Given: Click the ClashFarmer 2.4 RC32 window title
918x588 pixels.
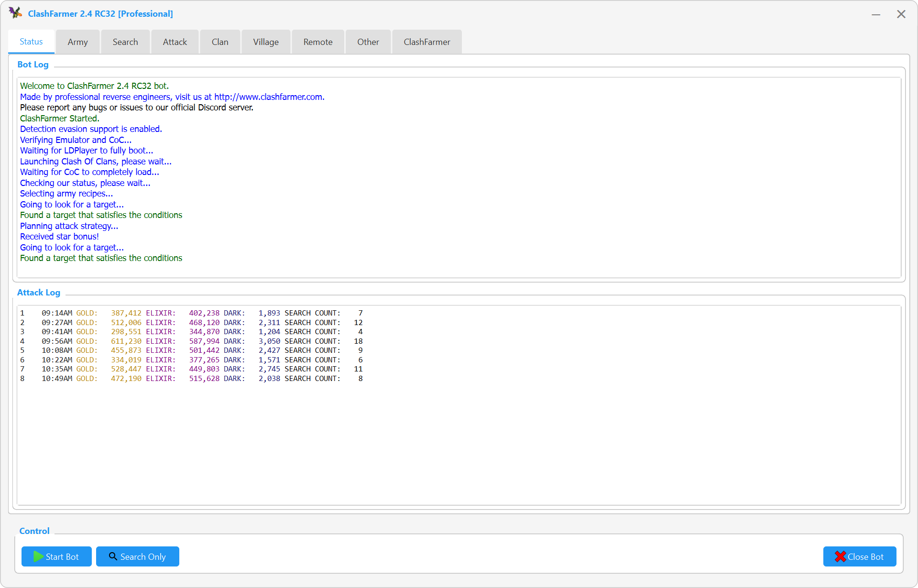Looking at the screenshot, I should pyautogui.click(x=100, y=14).
